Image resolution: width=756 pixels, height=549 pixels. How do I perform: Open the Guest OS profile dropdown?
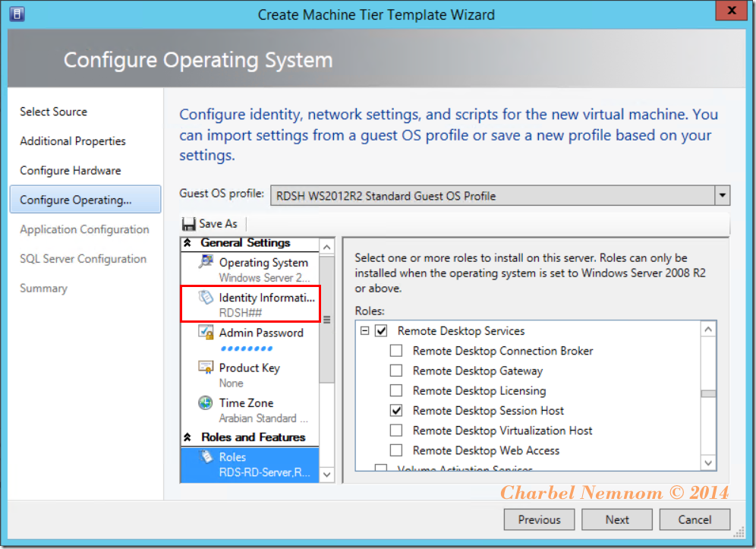pyautogui.click(x=722, y=195)
